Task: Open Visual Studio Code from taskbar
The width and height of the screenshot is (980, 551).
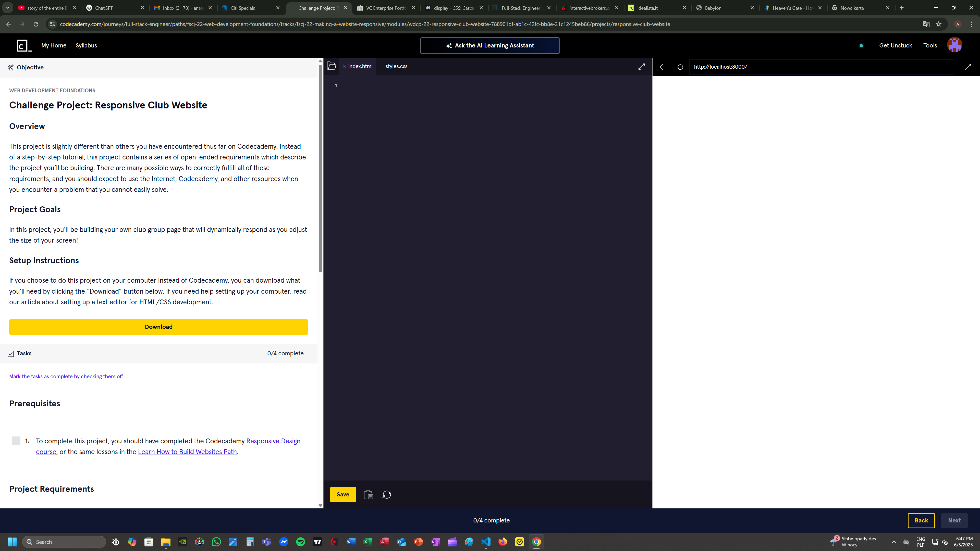Action: point(486,542)
